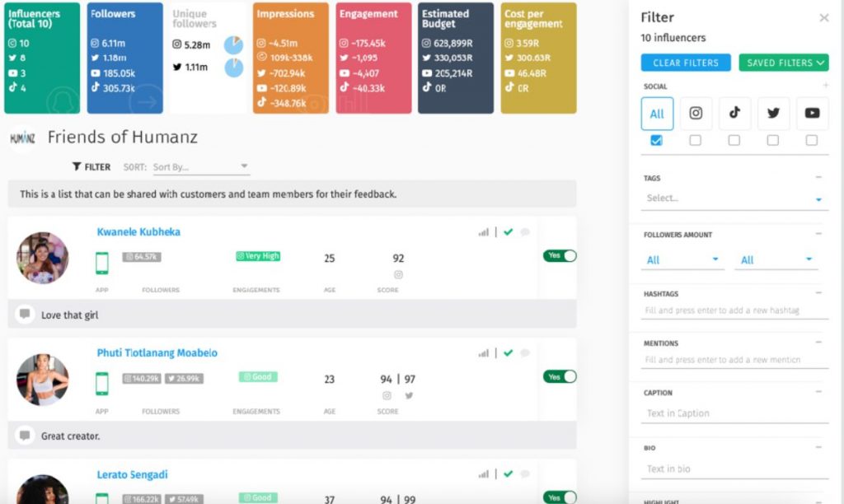Close the Filter panel
The width and height of the screenshot is (844, 504).
(823, 18)
